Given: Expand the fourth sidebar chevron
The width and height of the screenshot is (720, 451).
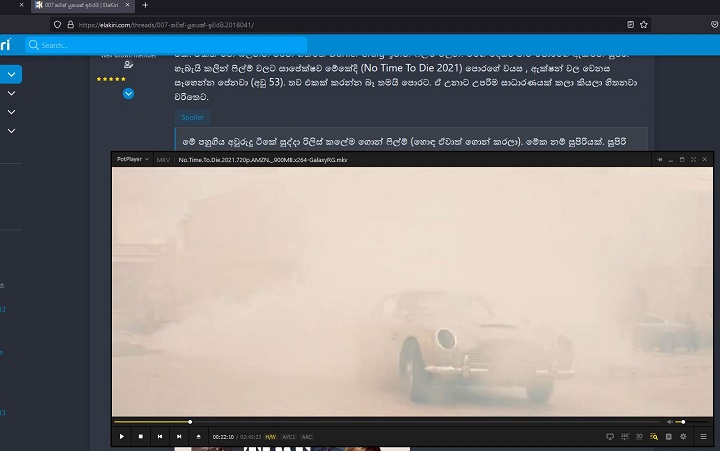Looking at the screenshot, I should (11, 131).
